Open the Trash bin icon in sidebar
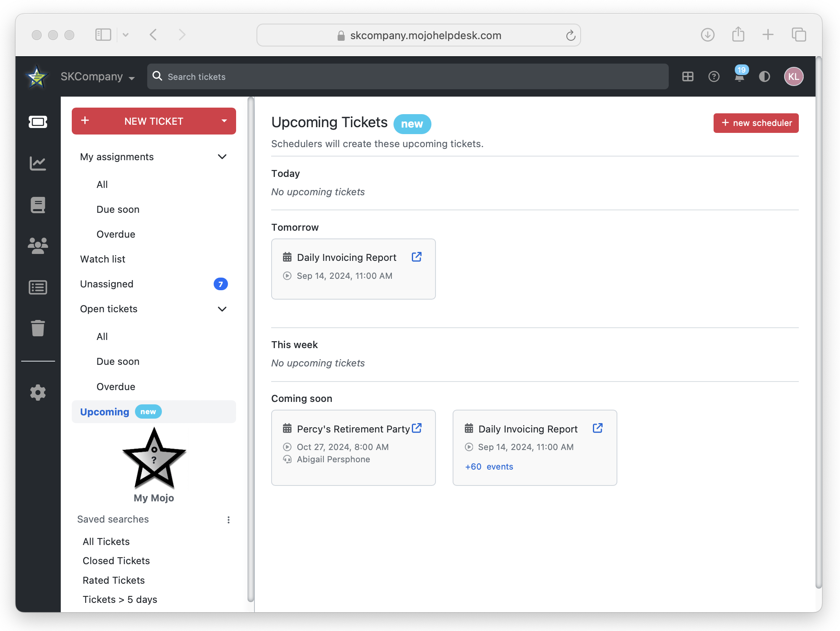The height and width of the screenshot is (631, 840). point(38,328)
